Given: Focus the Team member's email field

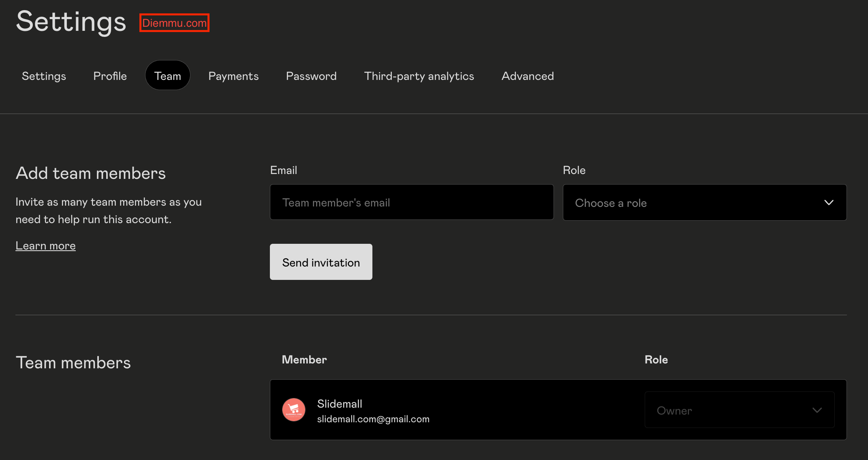Looking at the screenshot, I should [x=412, y=202].
